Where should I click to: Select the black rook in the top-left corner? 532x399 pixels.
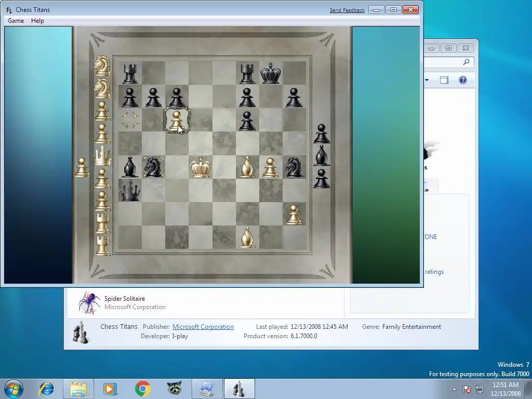(x=130, y=73)
